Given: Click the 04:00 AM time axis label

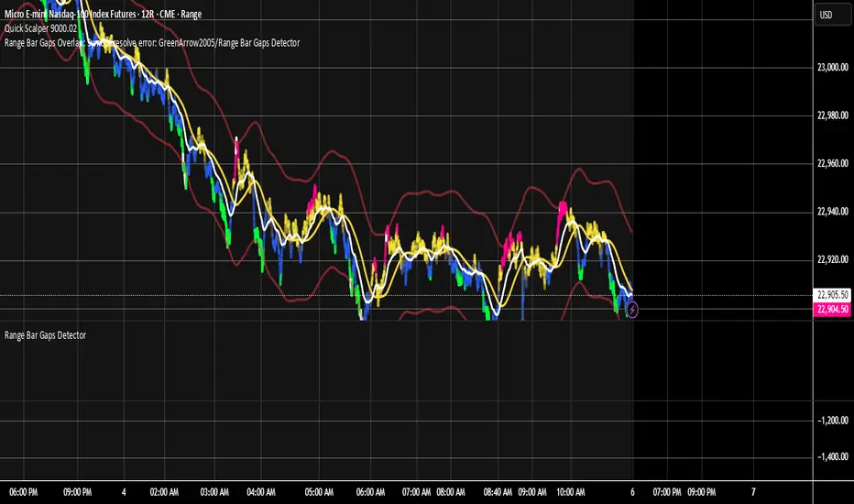Looking at the screenshot, I should [261, 492].
